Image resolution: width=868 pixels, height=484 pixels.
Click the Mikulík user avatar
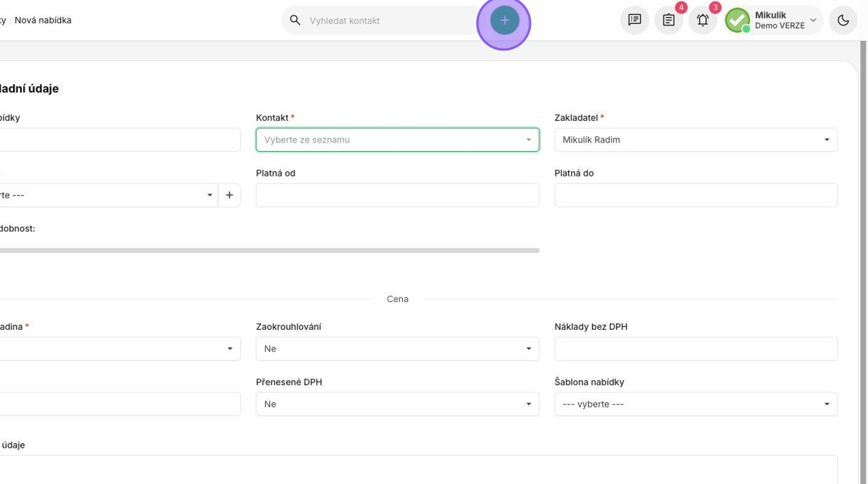click(x=737, y=20)
